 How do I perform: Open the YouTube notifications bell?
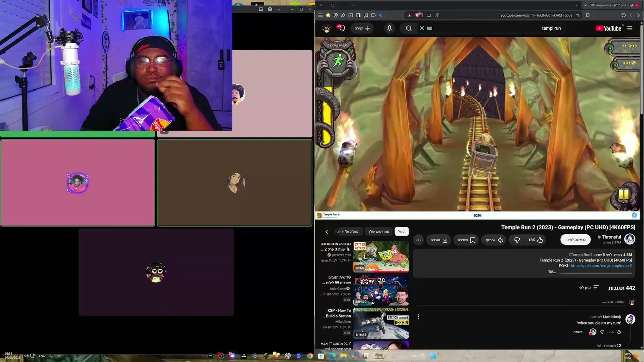342,28
